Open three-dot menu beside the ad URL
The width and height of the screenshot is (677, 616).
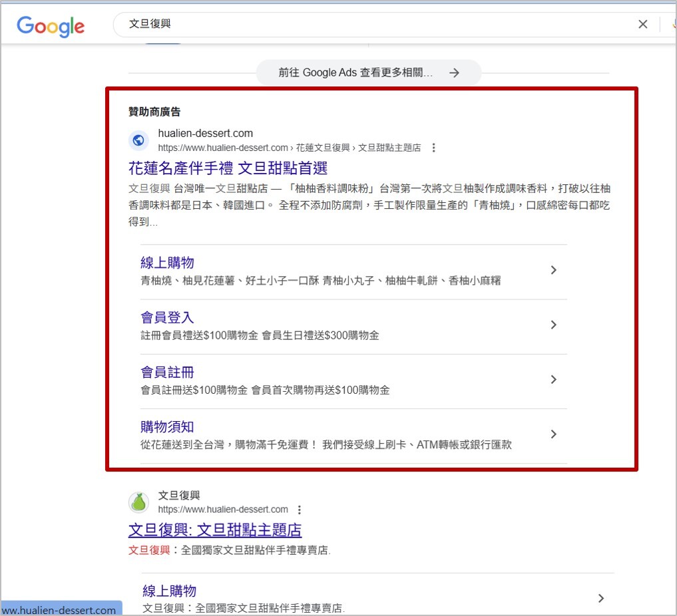[434, 148]
